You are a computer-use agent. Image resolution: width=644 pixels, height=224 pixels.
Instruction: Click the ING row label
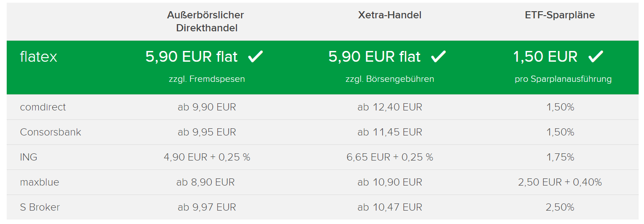point(29,157)
